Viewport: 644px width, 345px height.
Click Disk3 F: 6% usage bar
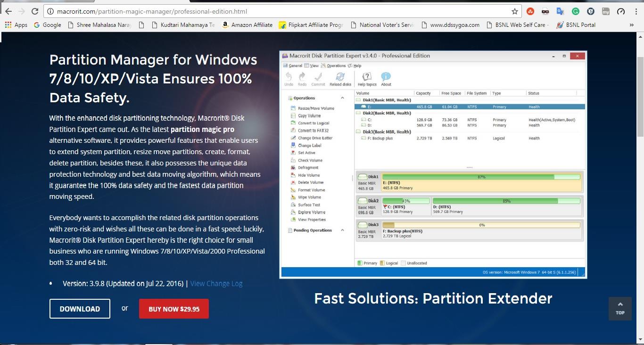point(481,225)
